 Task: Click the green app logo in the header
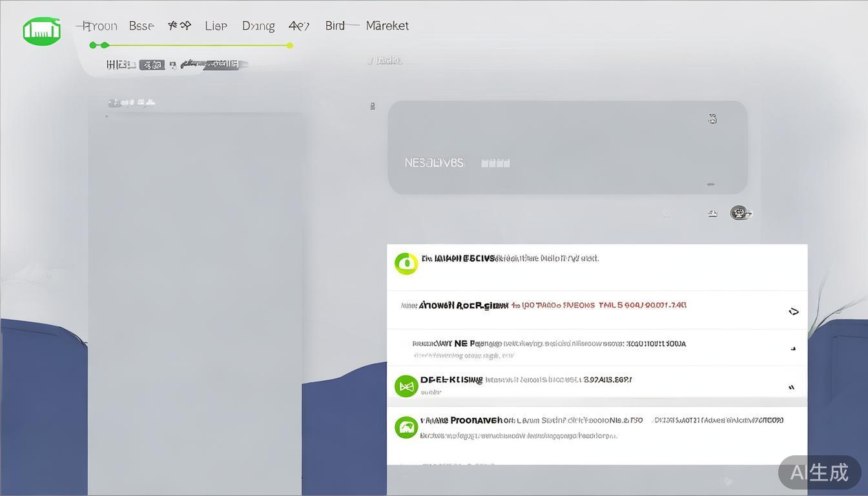[42, 31]
